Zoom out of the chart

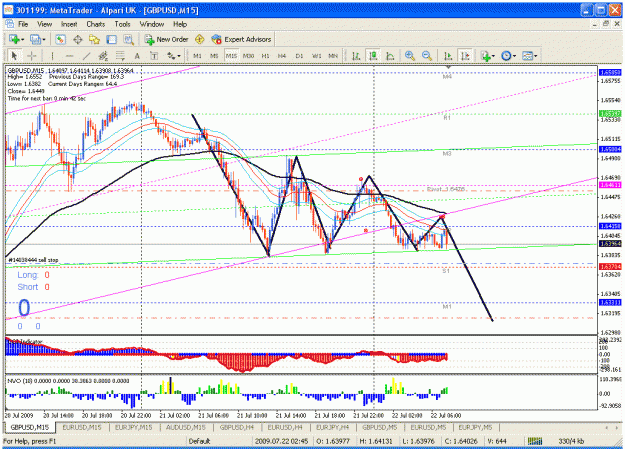pos(426,56)
